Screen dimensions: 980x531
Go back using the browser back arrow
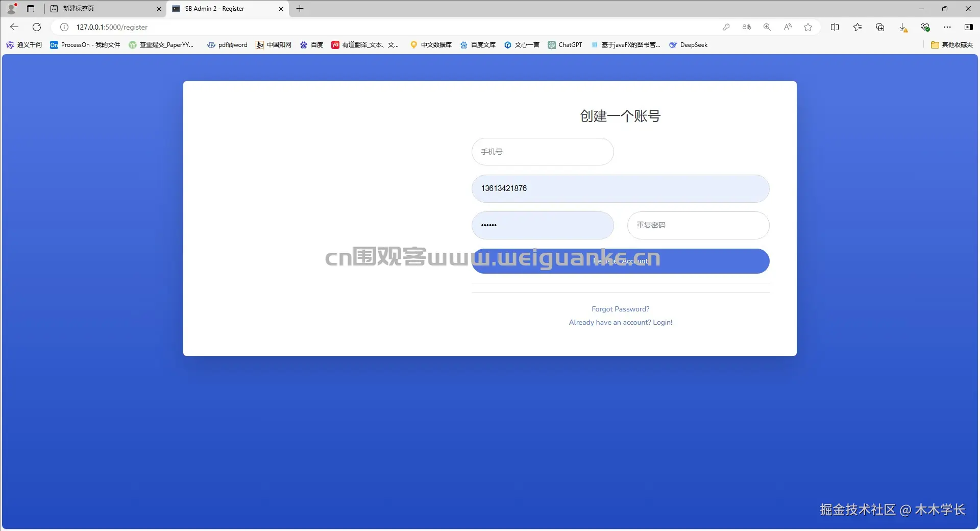pyautogui.click(x=14, y=27)
